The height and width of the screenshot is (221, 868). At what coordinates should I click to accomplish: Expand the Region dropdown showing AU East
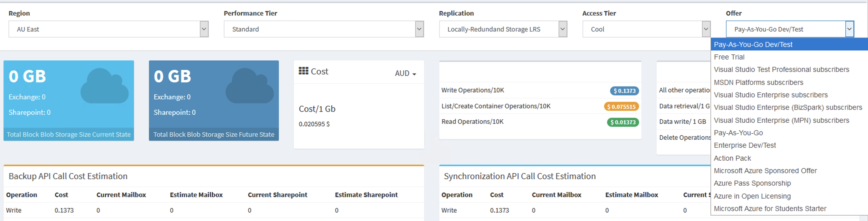108,29
